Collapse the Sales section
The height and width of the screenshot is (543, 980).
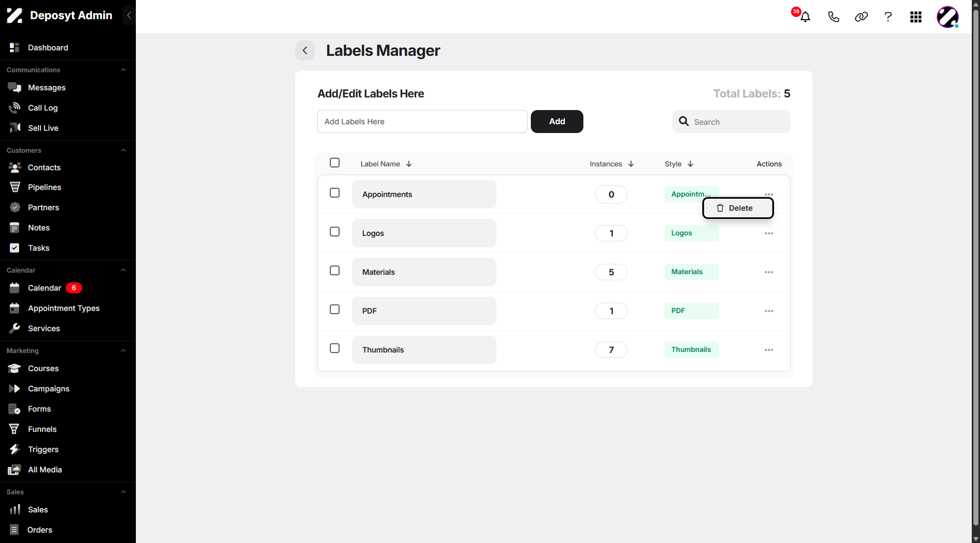[x=123, y=492]
